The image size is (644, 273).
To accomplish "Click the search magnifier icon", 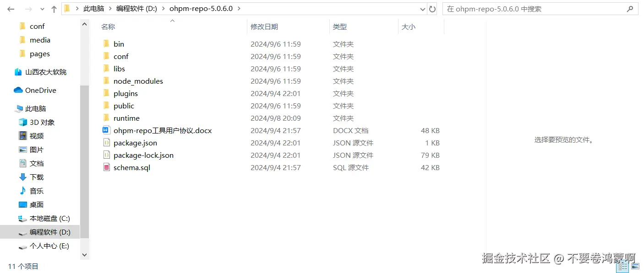I will click(x=630, y=9).
